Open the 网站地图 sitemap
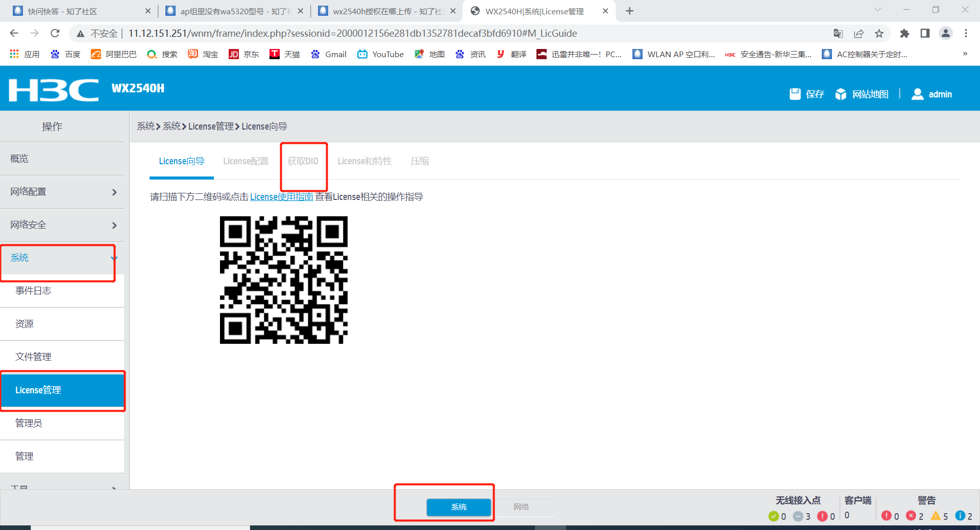This screenshot has width=980, height=530. [862, 94]
